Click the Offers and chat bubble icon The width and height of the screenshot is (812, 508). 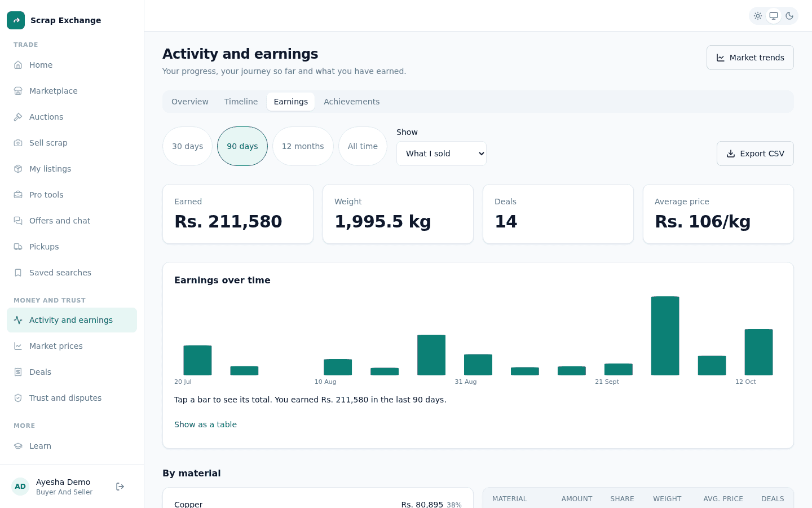(18, 221)
